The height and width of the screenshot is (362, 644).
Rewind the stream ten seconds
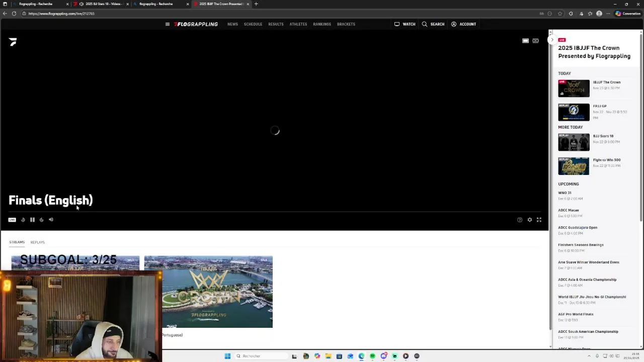click(23, 220)
